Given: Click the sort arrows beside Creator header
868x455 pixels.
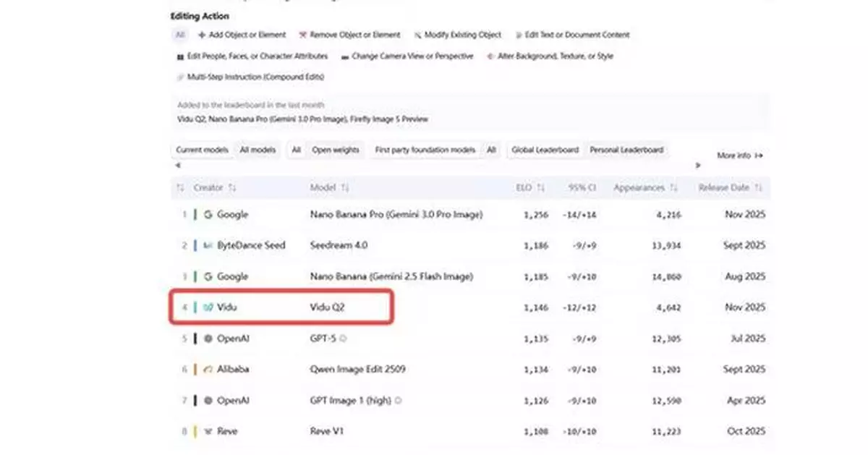Looking at the screenshot, I should pyautogui.click(x=232, y=188).
